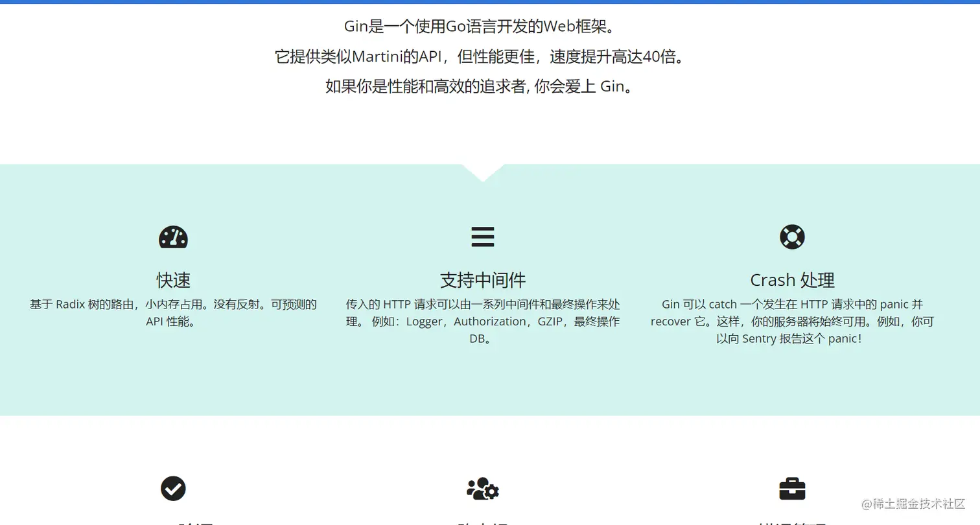Click the three-bar middleware icon
The image size is (980, 525).
(x=483, y=237)
